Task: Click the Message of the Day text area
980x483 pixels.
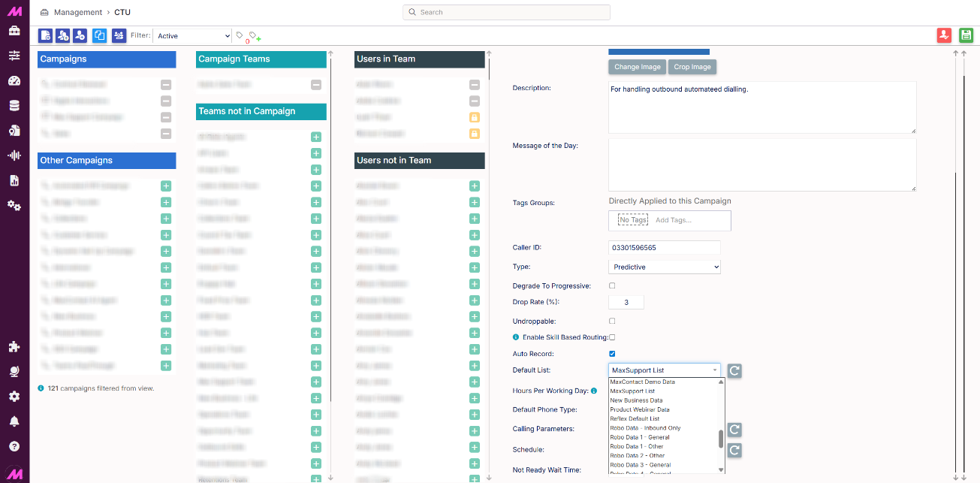Action: 762,165
